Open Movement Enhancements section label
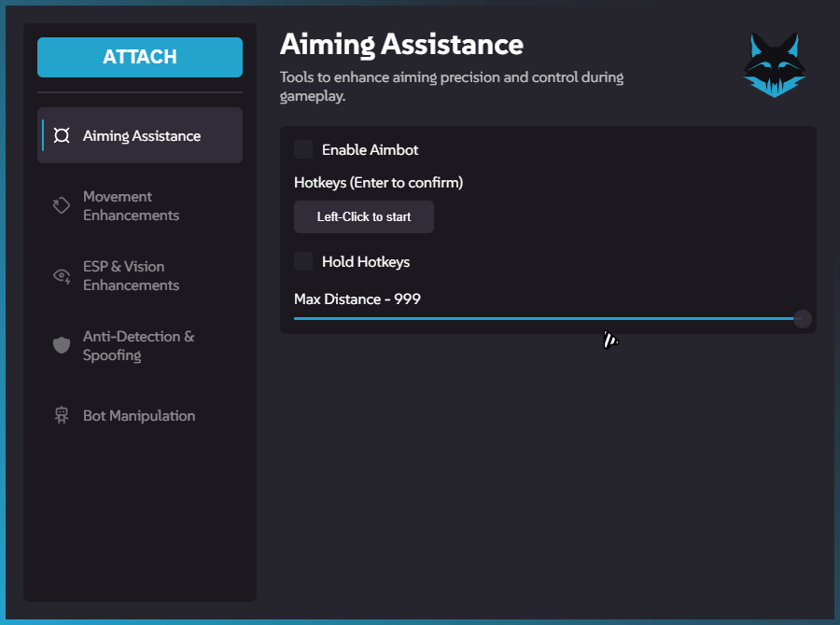This screenshot has height=625, width=840. tap(132, 205)
